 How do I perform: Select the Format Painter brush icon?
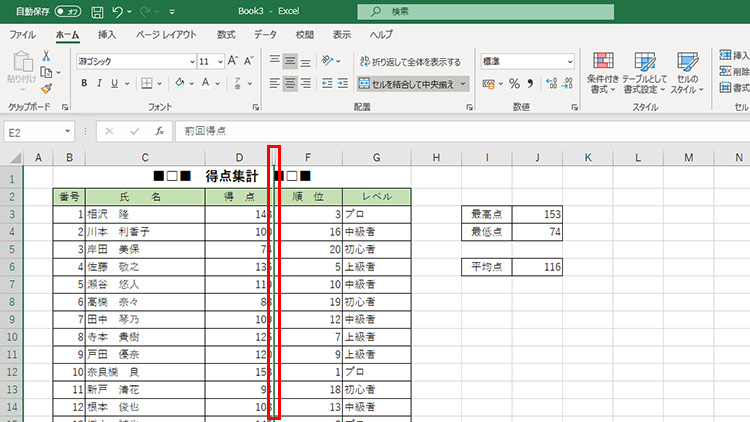click(x=47, y=88)
